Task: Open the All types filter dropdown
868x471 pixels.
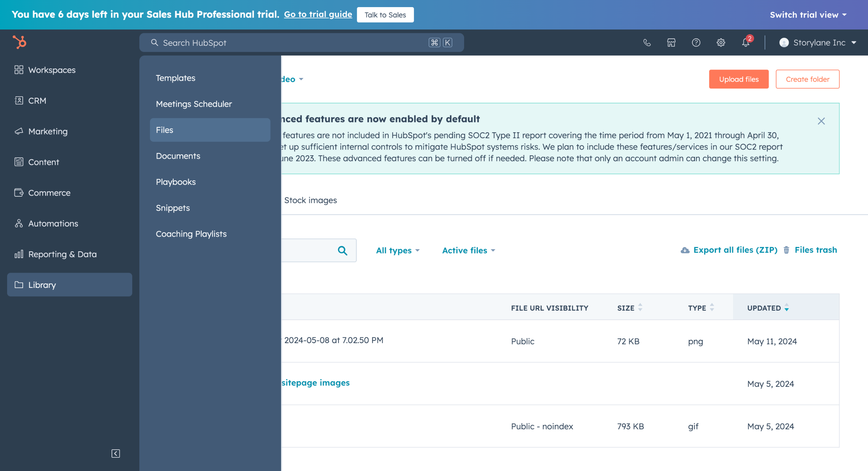Action: point(398,251)
